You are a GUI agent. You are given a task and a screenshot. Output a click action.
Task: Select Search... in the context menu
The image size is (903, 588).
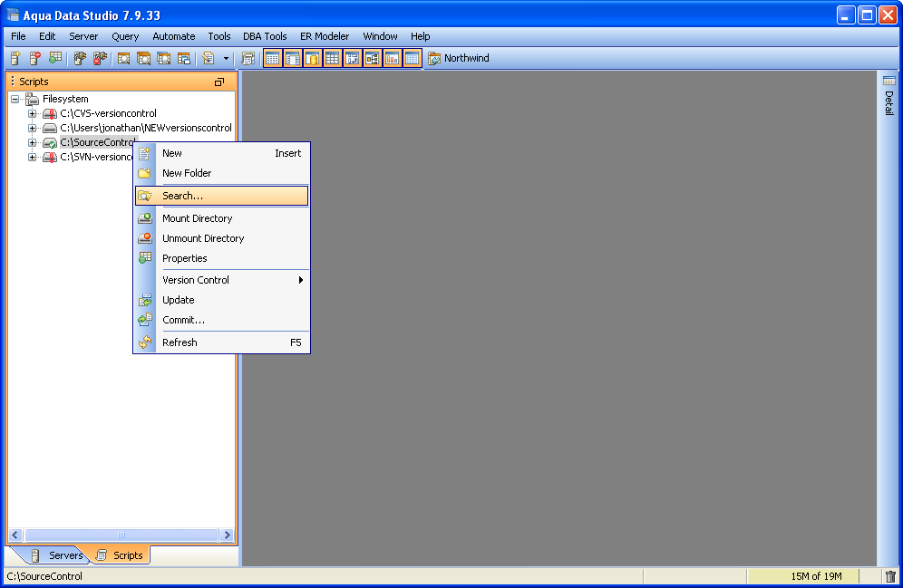(222, 196)
